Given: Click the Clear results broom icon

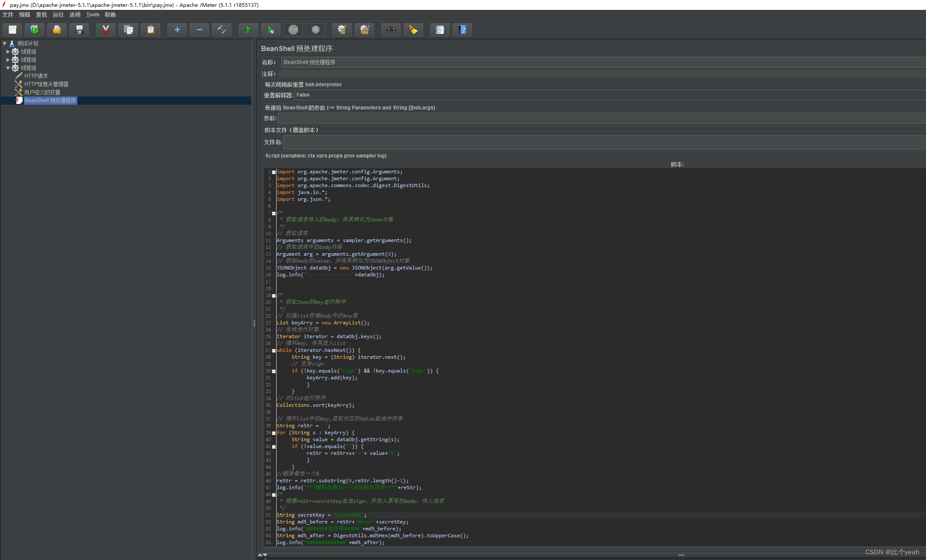Looking at the screenshot, I should tap(342, 30).
